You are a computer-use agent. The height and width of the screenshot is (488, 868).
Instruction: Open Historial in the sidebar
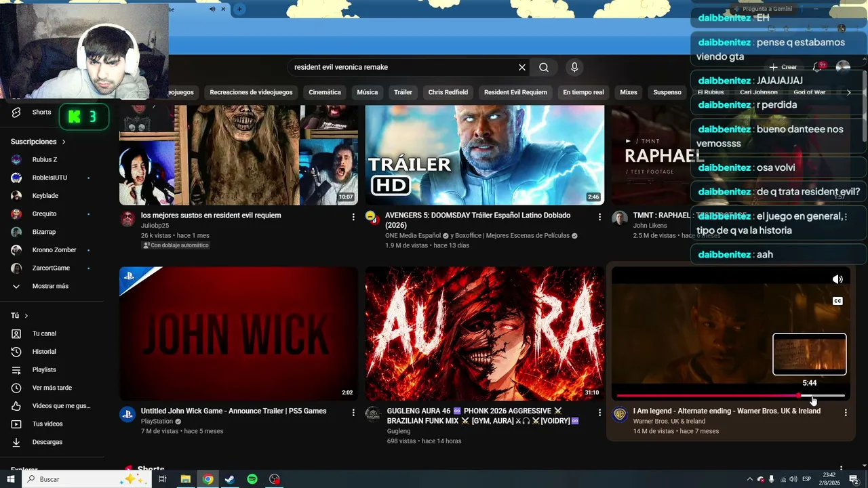pyautogui.click(x=44, y=352)
